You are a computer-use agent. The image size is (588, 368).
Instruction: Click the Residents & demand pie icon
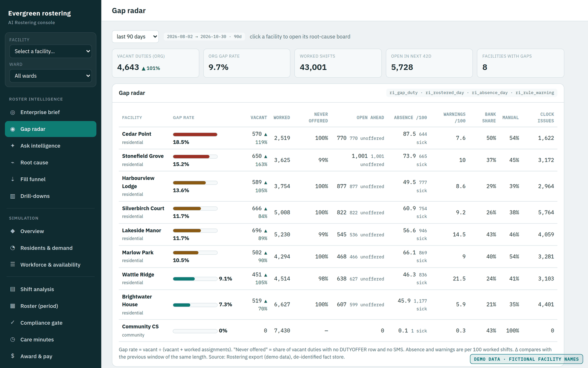tap(12, 248)
